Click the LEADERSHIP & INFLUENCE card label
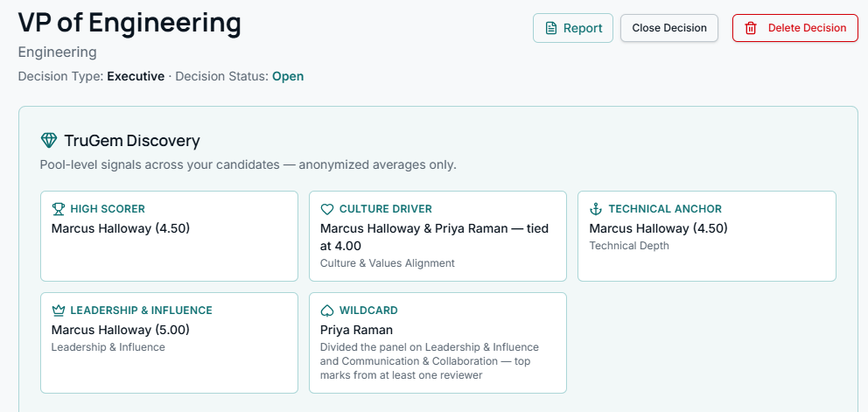868x412 pixels. pos(141,311)
